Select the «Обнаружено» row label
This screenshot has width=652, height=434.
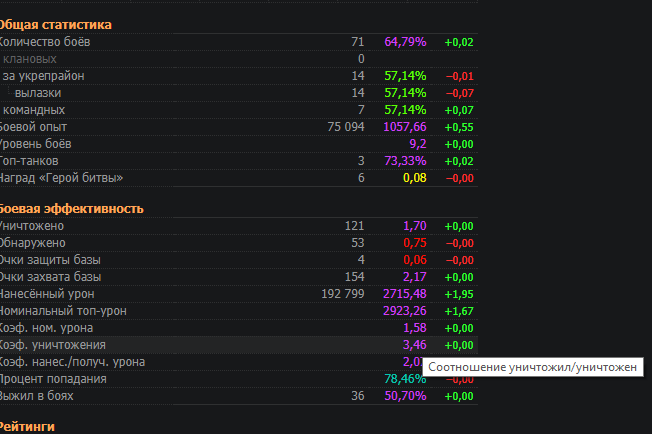[33, 243]
